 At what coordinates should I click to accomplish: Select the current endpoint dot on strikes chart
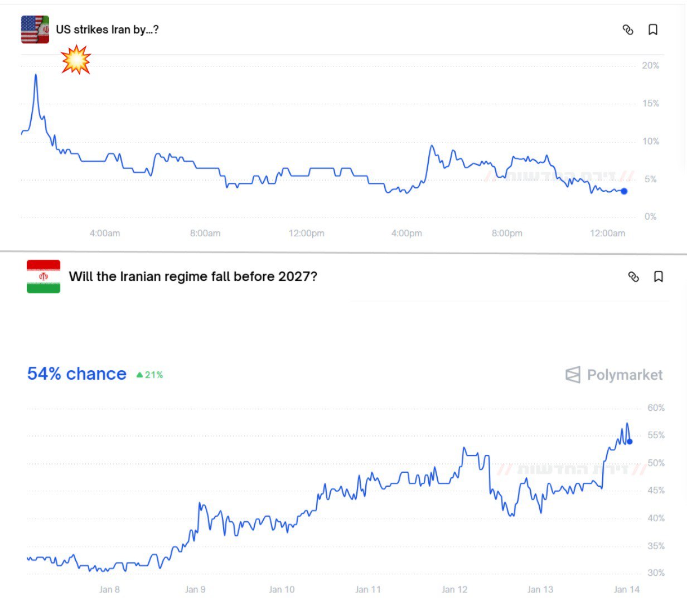click(x=624, y=191)
